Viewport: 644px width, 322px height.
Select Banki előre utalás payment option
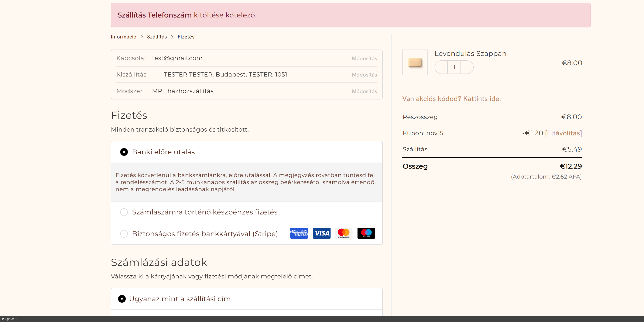point(124,152)
